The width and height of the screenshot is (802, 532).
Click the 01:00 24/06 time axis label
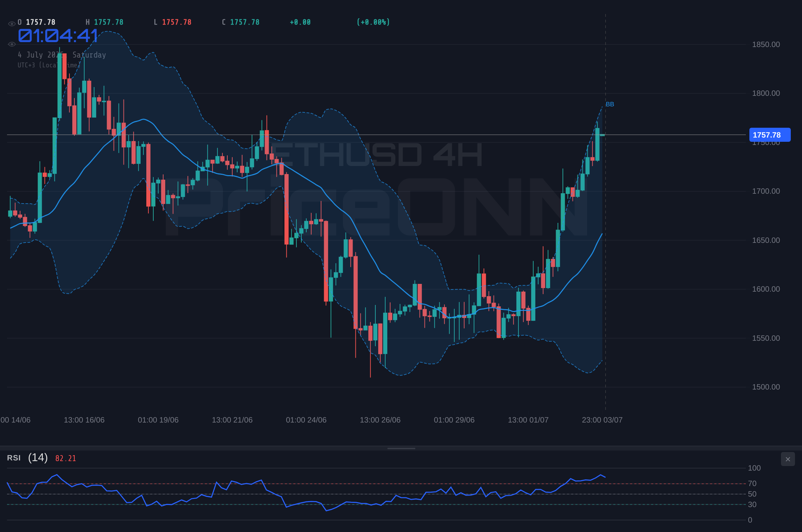coord(306,420)
